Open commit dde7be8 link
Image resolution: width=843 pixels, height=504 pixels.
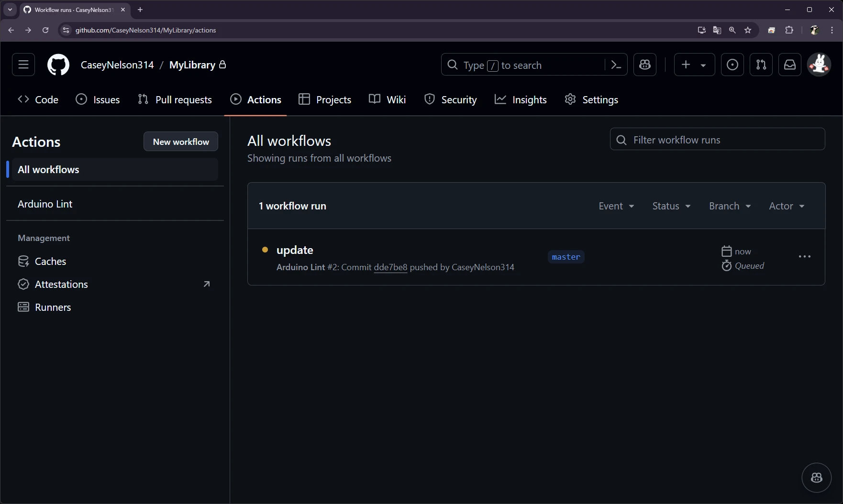[390, 267]
